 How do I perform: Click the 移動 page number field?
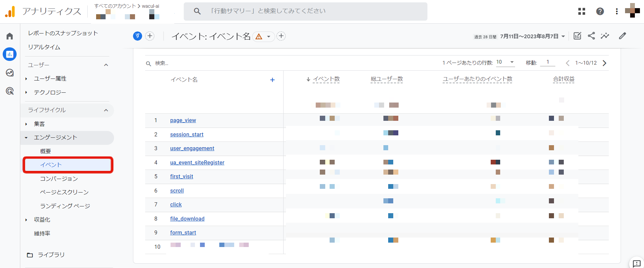click(548, 62)
